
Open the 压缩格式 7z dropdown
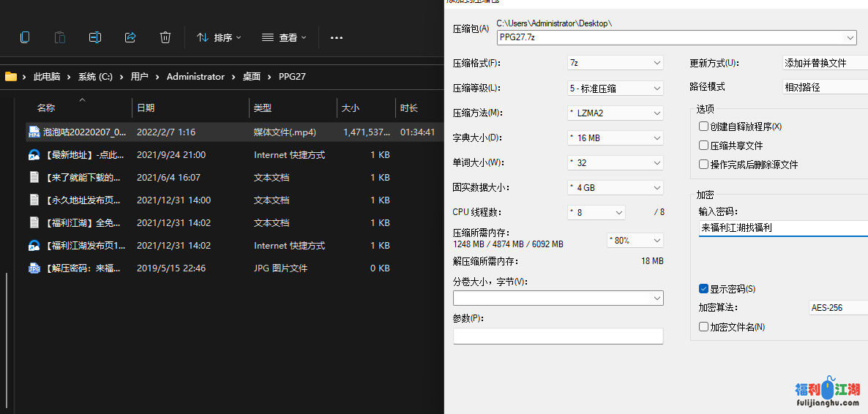tap(615, 63)
